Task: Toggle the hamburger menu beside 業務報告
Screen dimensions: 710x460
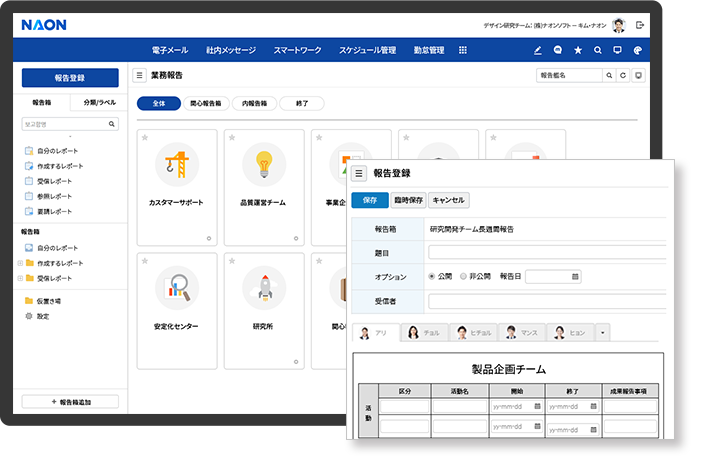Action: [140, 75]
